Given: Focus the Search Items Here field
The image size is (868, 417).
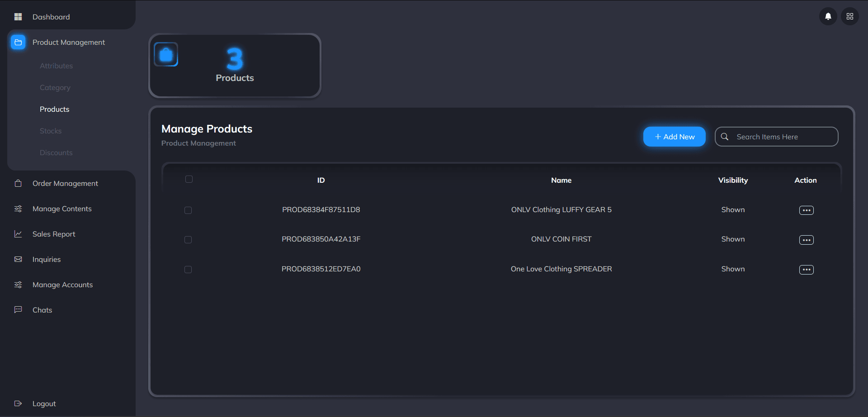Looking at the screenshot, I should point(777,137).
